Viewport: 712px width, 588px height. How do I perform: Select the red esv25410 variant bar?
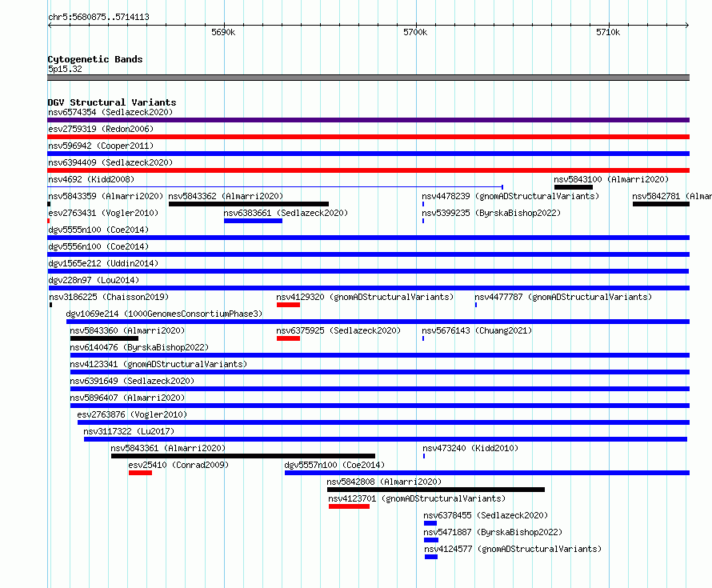(140, 473)
